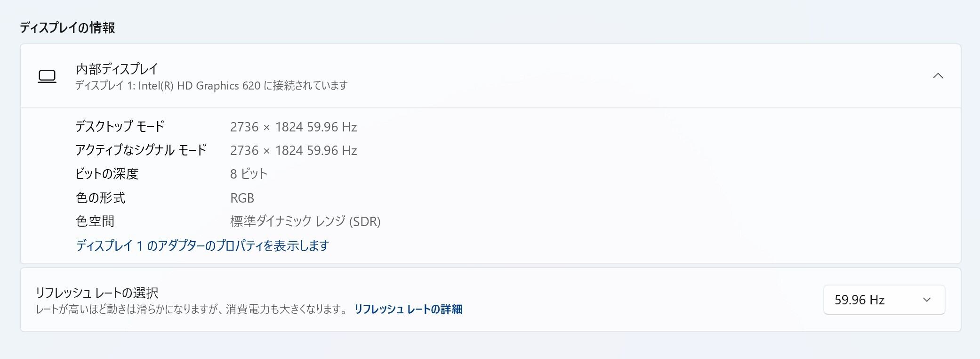Open ディスプレイ 1 のアダプターのプロパティ link

click(x=202, y=245)
